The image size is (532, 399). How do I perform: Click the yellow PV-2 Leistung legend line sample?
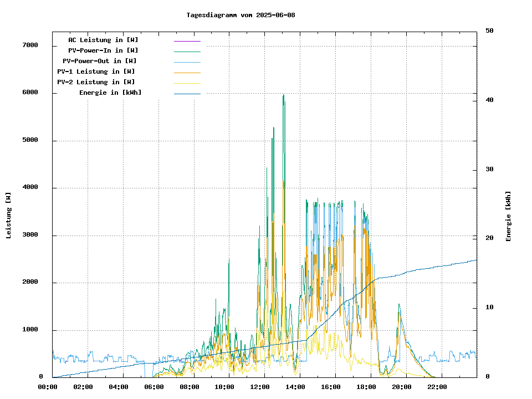187,83
